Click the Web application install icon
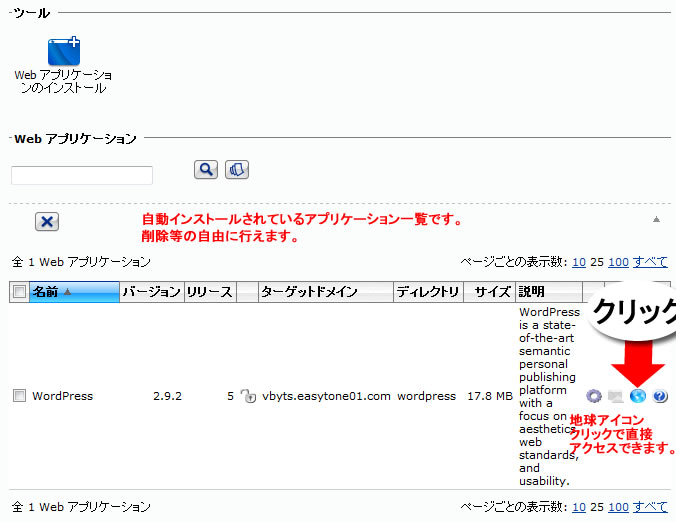676x522 pixels. click(63, 53)
